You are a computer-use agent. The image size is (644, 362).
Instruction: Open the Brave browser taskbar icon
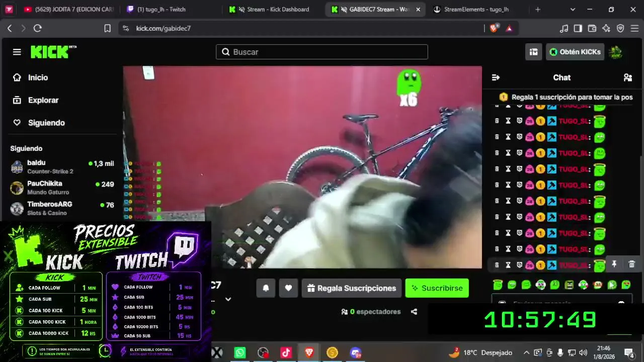309,352
